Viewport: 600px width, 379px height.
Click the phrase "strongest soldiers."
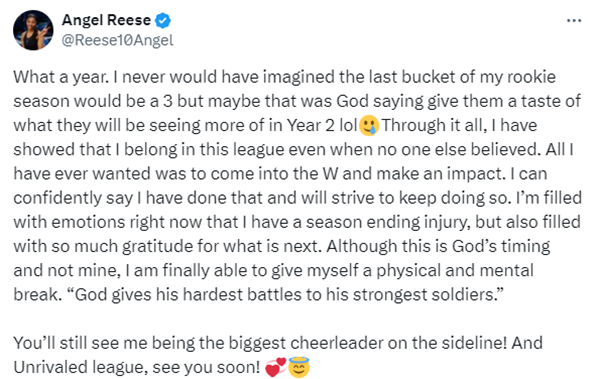tap(428, 294)
